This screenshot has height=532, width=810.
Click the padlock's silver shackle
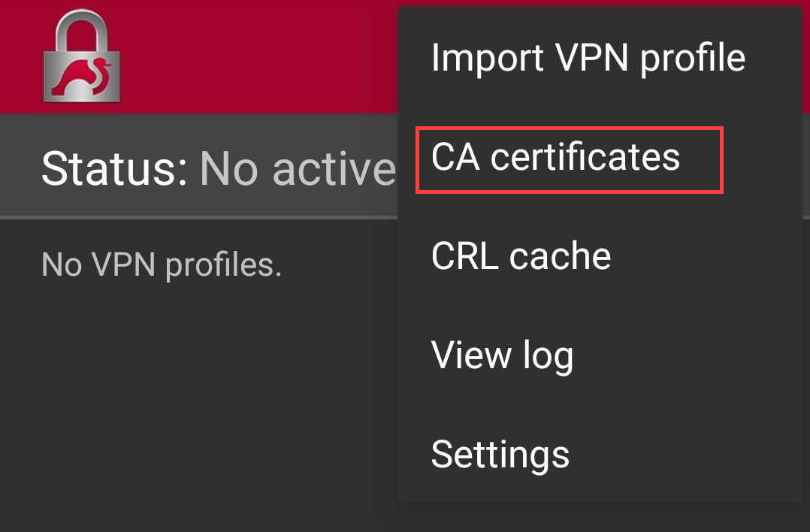pyautogui.click(x=81, y=29)
